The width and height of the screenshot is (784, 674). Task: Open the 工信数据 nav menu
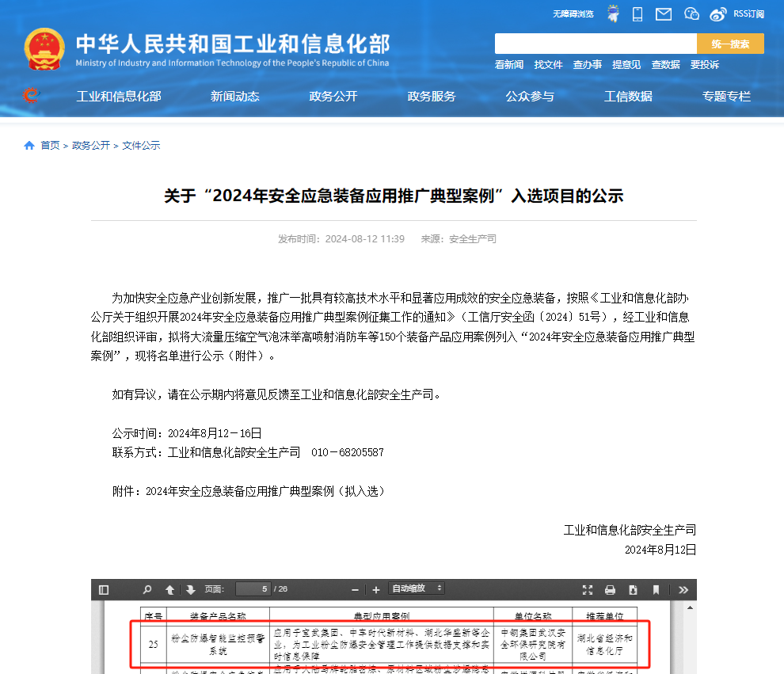[629, 96]
